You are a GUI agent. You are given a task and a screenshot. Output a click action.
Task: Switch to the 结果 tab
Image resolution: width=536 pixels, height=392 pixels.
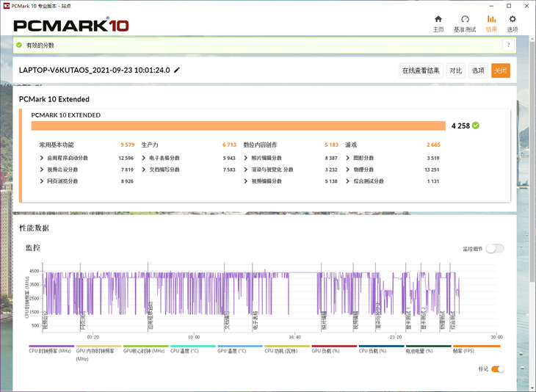[x=491, y=23]
